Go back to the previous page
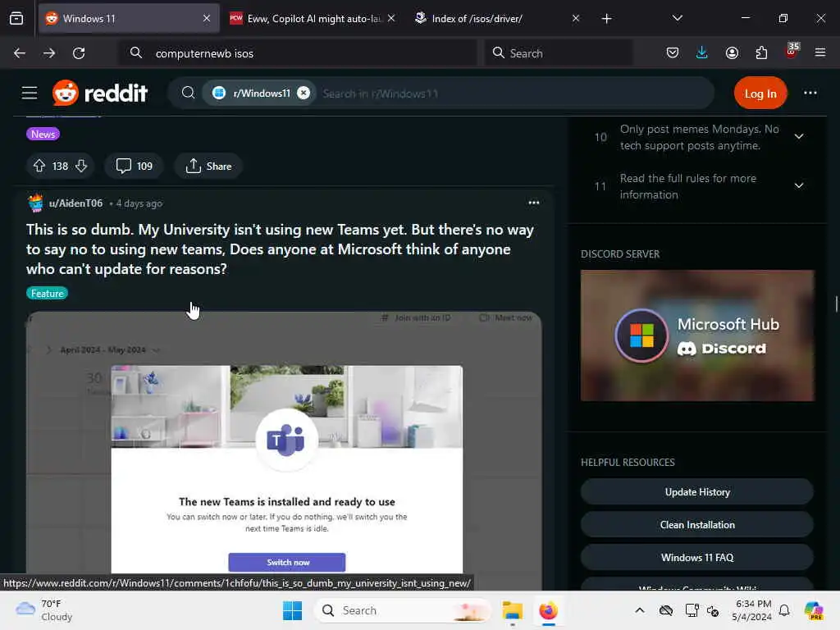Image resolution: width=840 pixels, height=630 pixels. coord(20,53)
